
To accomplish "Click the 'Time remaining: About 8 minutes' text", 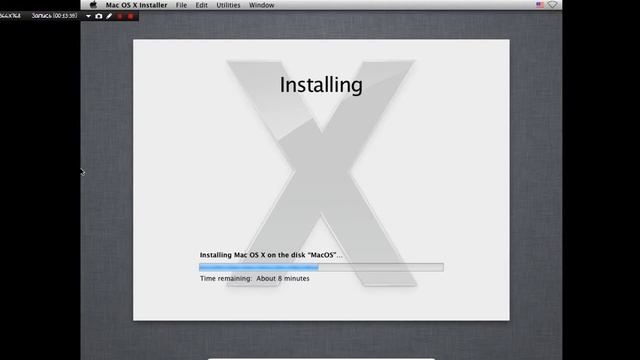I will coord(255,278).
